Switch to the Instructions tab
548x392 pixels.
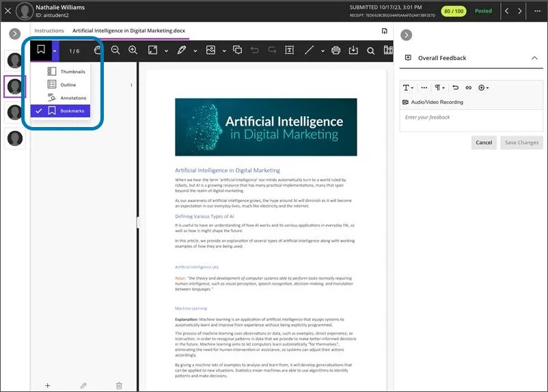(x=49, y=31)
